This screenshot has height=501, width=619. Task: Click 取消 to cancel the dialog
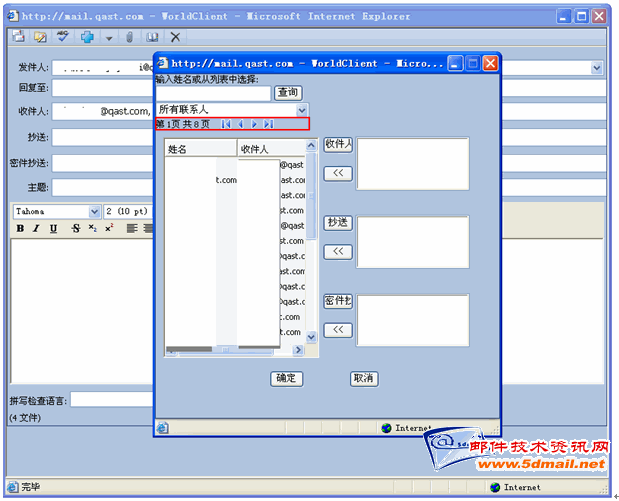point(364,378)
